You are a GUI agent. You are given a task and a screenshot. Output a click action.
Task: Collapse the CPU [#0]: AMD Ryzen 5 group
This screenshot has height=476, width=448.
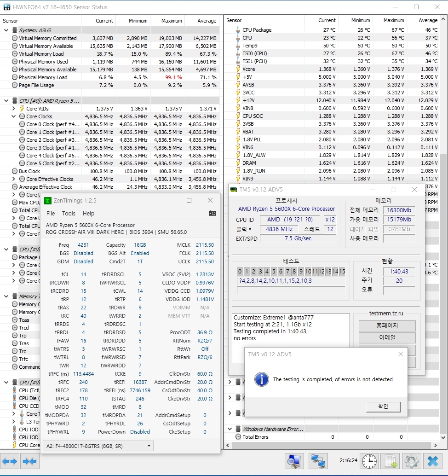coord(6,100)
